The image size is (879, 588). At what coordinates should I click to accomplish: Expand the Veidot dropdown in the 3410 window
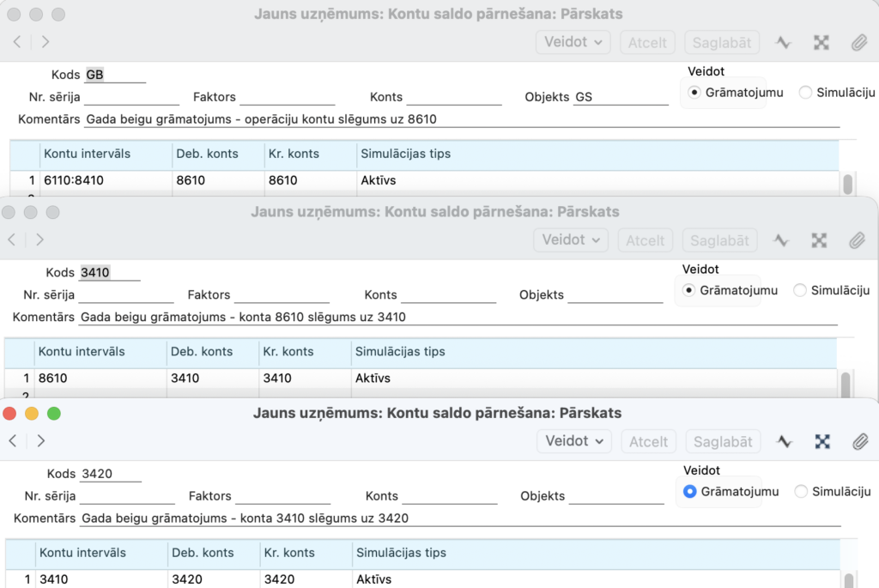pos(571,239)
